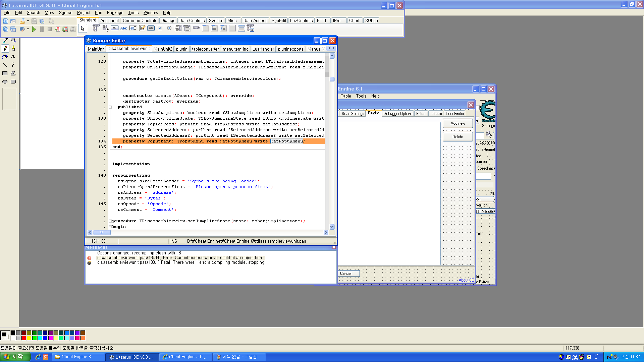Select the Ellipse tool in Paint
The height and width of the screenshot is (362, 644).
tap(5, 82)
